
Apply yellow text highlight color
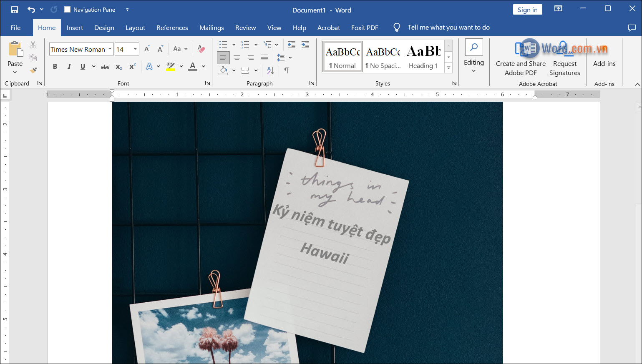coord(171,67)
